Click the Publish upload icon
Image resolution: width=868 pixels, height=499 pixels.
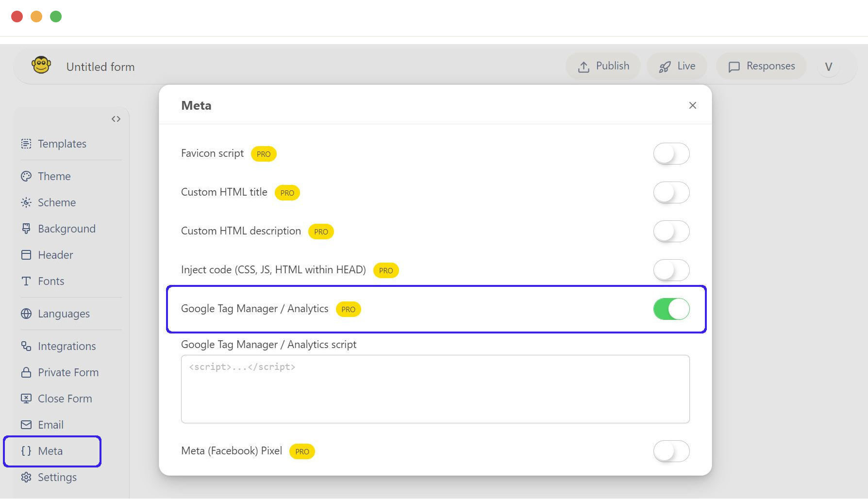click(584, 67)
